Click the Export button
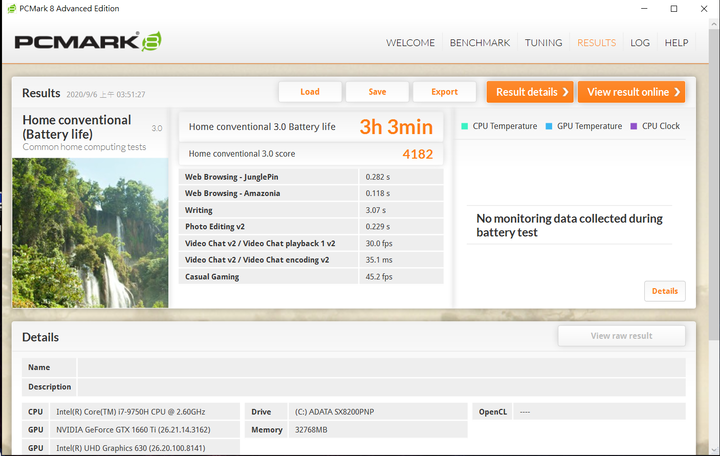This screenshot has width=720, height=456. tap(444, 92)
